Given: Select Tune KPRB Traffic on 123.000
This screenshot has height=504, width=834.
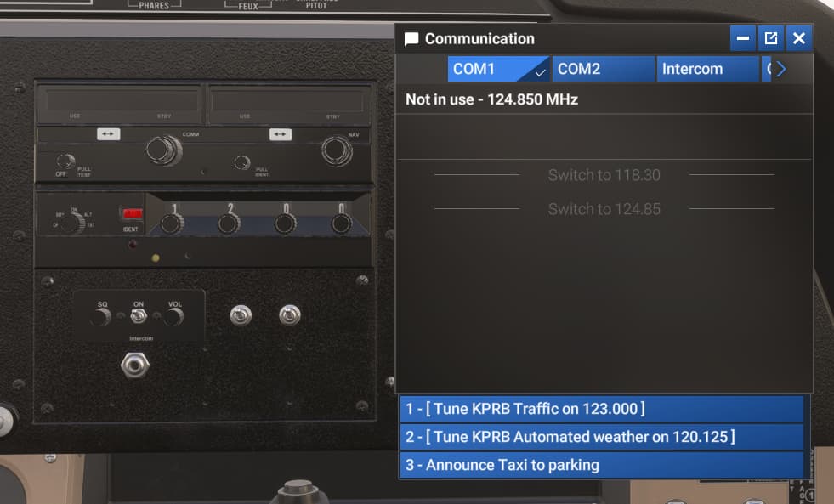Looking at the screenshot, I should [601, 409].
